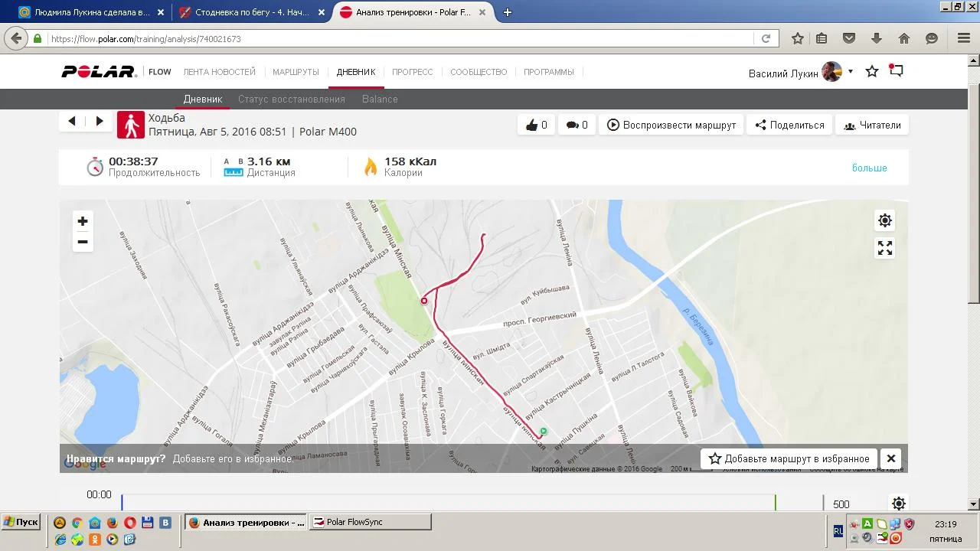
Task: Open Программы in navigation
Action: click(x=549, y=72)
